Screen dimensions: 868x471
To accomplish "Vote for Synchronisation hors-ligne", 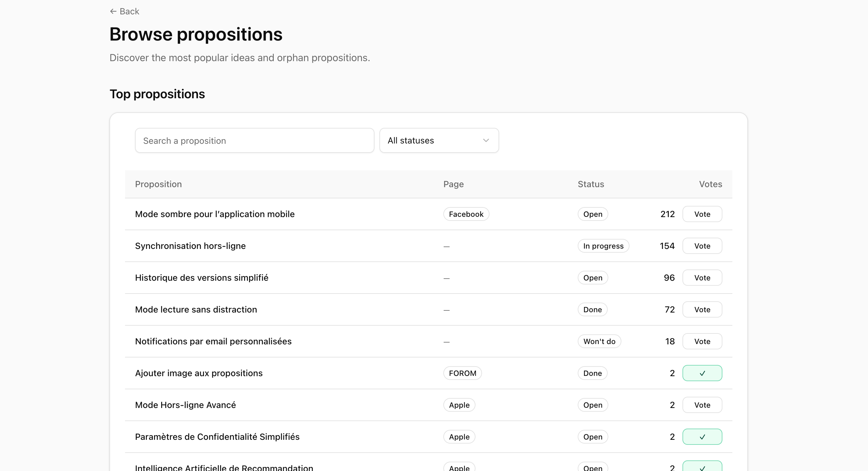I will point(702,246).
